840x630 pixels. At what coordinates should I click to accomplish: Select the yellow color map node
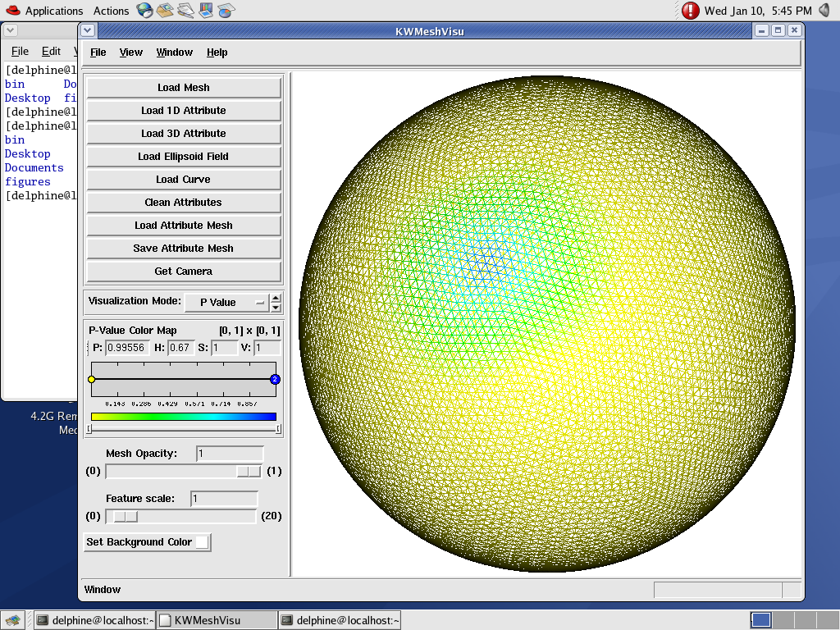pyautogui.click(x=91, y=379)
